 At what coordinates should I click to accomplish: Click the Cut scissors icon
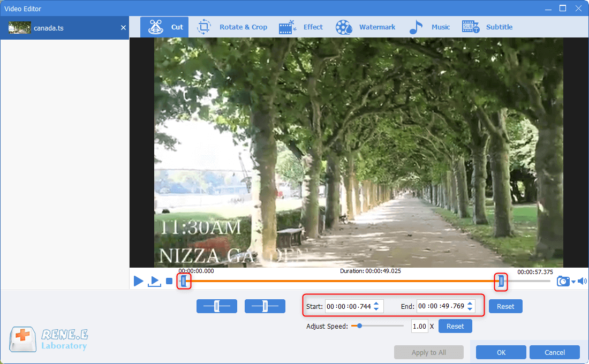(x=155, y=27)
